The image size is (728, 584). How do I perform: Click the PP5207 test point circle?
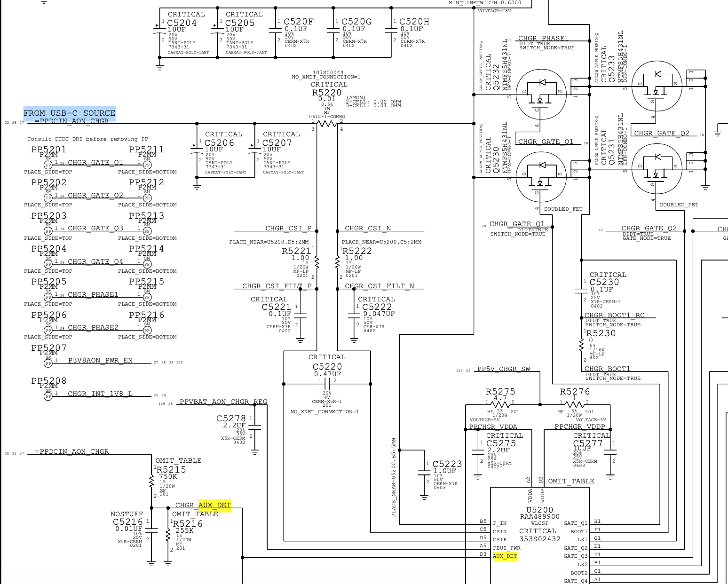(48, 363)
